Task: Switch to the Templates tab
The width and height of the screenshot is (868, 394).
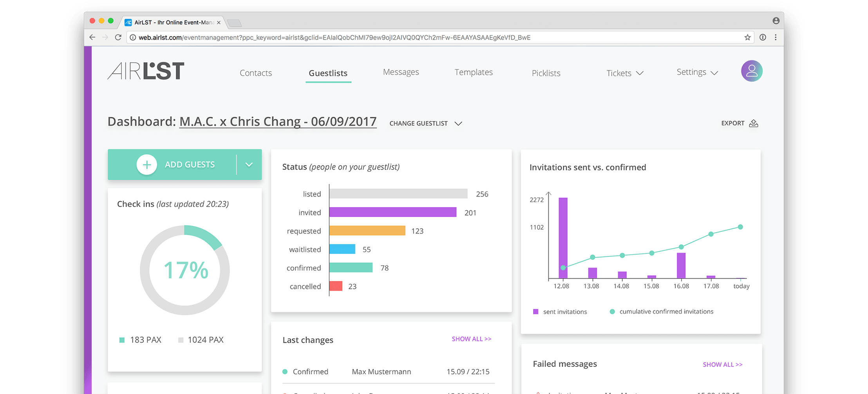Action: coord(474,72)
